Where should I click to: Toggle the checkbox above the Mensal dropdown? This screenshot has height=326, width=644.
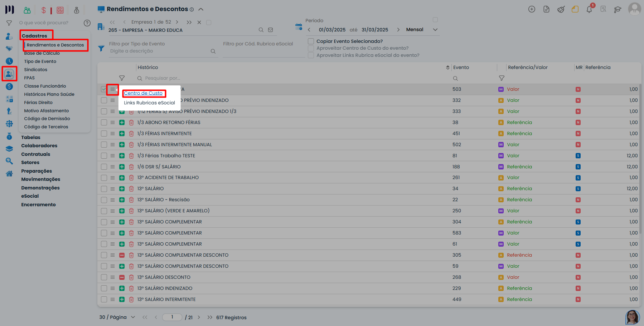click(x=435, y=20)
